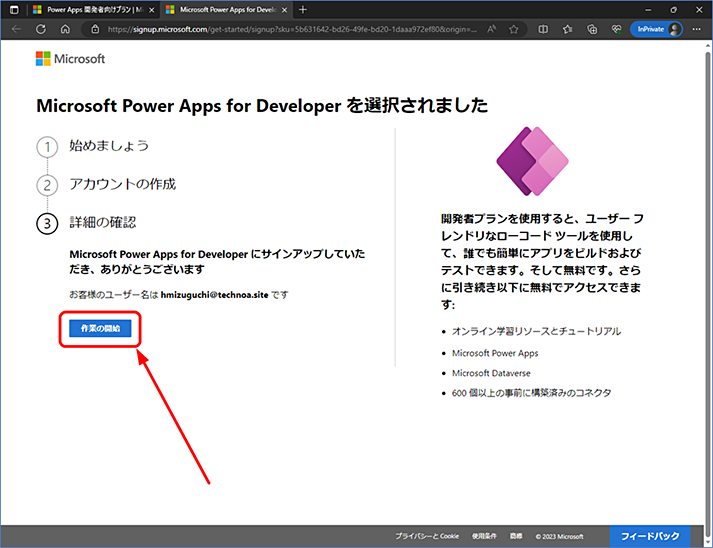This screenshot has width=713, height=548.
Task: Open split screen icon in toolbar
Action: click(x=543, y=29)
